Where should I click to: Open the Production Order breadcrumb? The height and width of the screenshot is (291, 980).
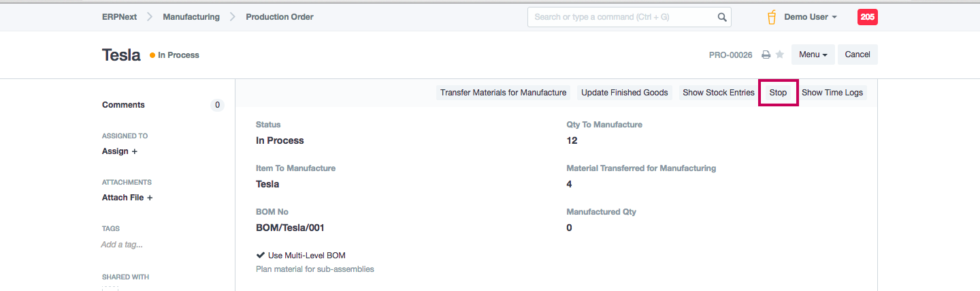280,17
